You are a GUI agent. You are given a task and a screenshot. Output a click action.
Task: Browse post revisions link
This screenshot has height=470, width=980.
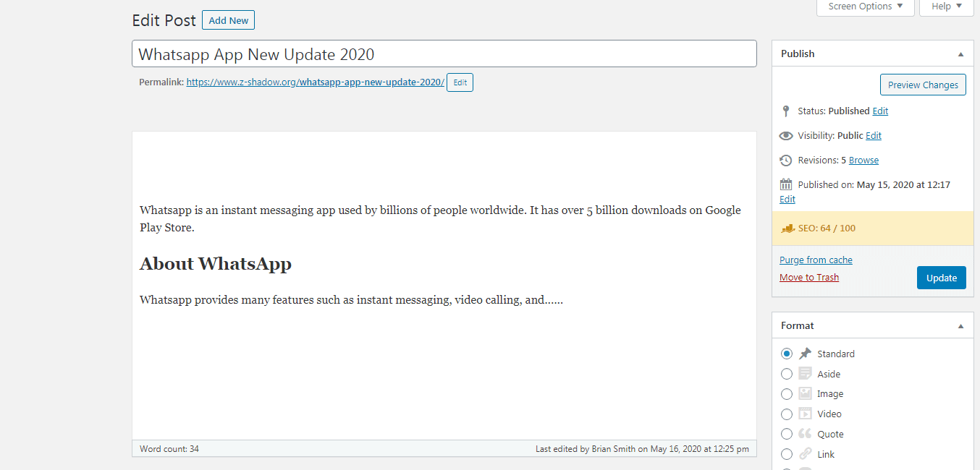click(x=863, y=161)
